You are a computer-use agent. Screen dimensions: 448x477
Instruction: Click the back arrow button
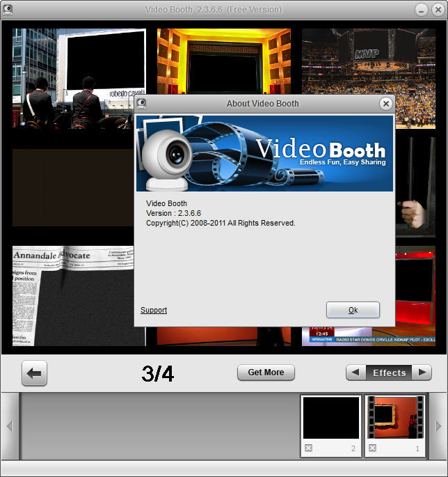click(34, 373)
